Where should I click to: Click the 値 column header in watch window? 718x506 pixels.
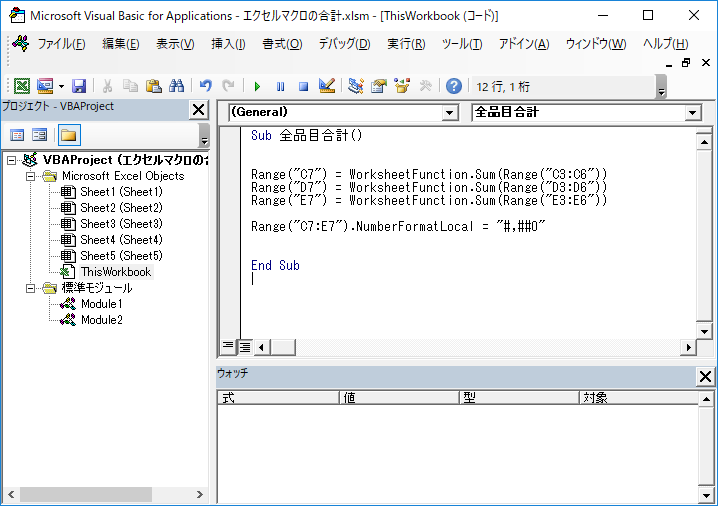[399, 397]
